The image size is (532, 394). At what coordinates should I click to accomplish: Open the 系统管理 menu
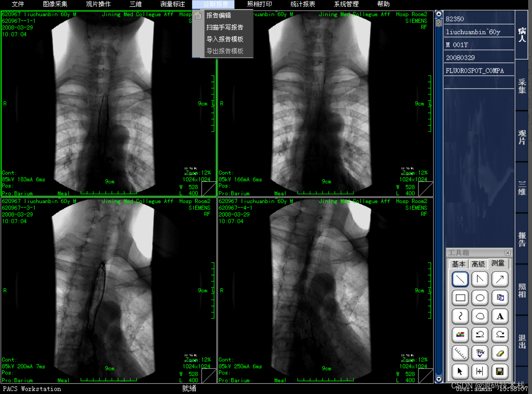click(x=346, y=4)
